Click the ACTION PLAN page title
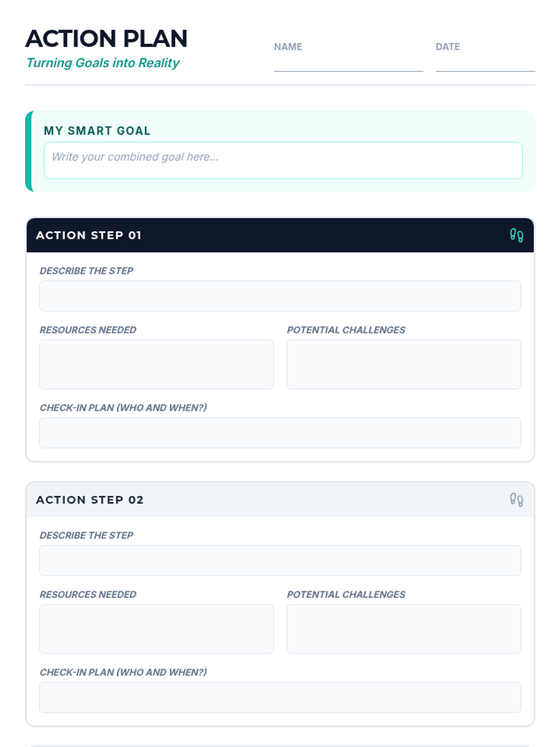 pyautogui.click(x=106, y=39)
